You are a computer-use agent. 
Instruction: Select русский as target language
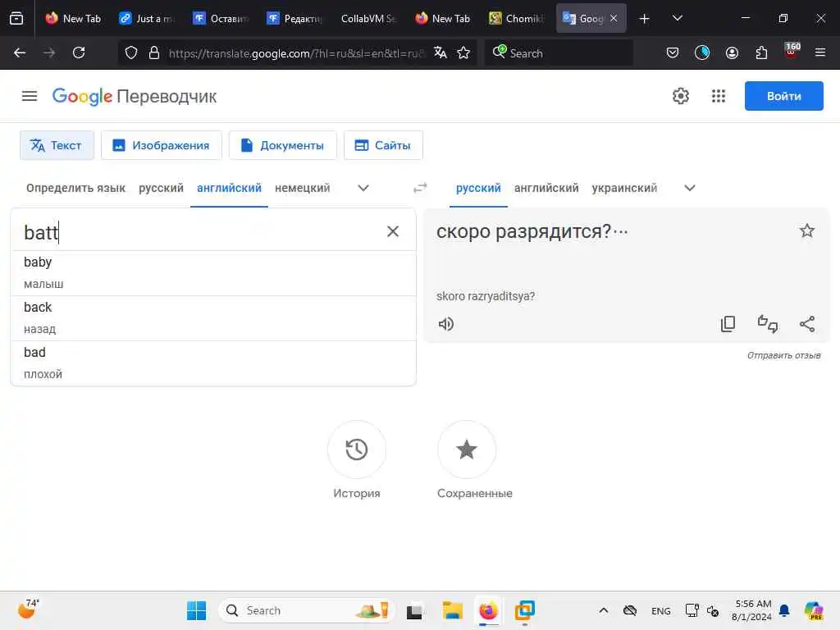tap(478, 188)
